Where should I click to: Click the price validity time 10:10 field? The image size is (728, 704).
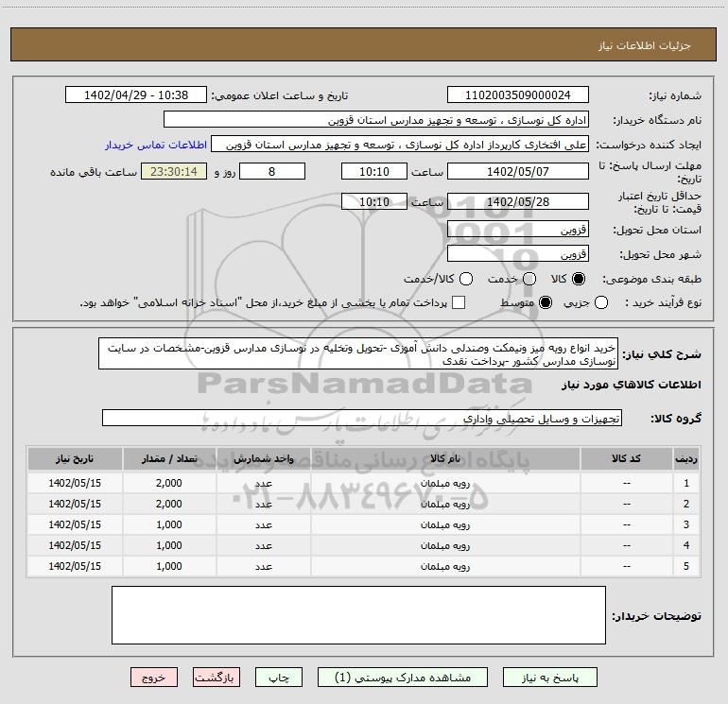374,201
